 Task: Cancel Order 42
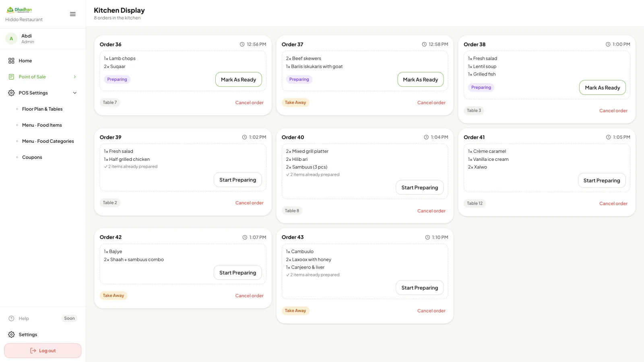click(x=250, y=296)
